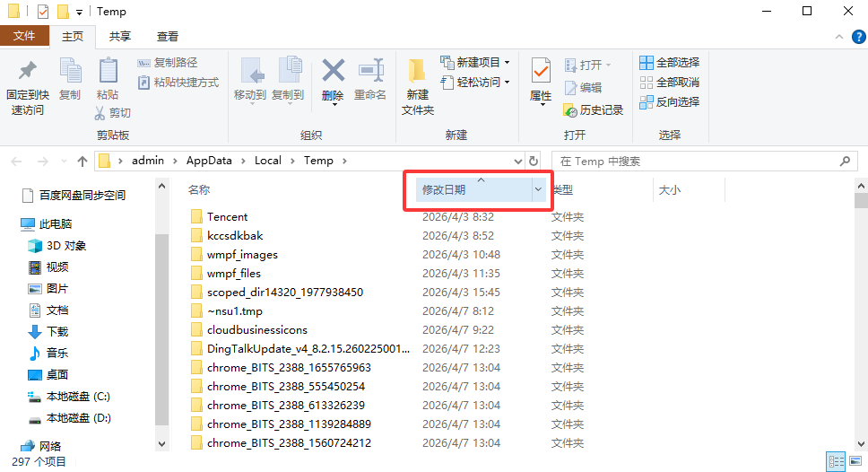Open the Properties (属性) icon
The image size is (868, 472).
[541, 71]
